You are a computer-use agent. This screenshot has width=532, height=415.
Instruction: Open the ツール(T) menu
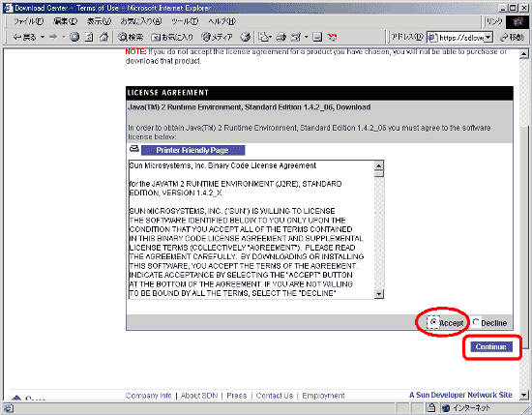(x=185, y=21)
